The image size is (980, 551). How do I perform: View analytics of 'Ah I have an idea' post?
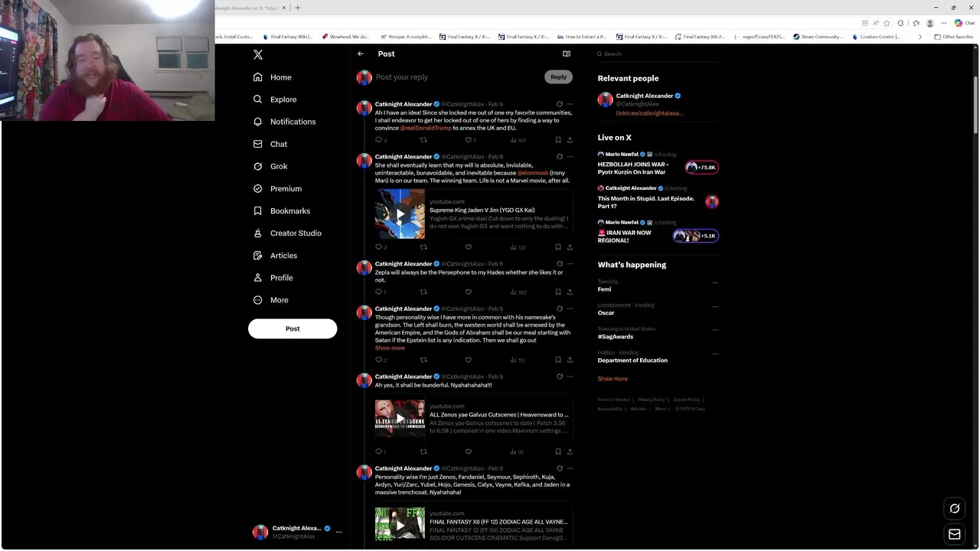518,140
